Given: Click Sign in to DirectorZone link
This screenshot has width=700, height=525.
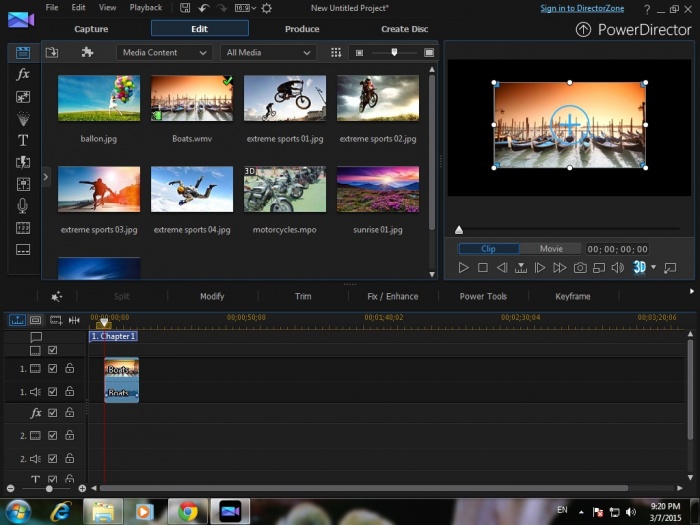Looking at the screenshot, I should coord(583,8).
